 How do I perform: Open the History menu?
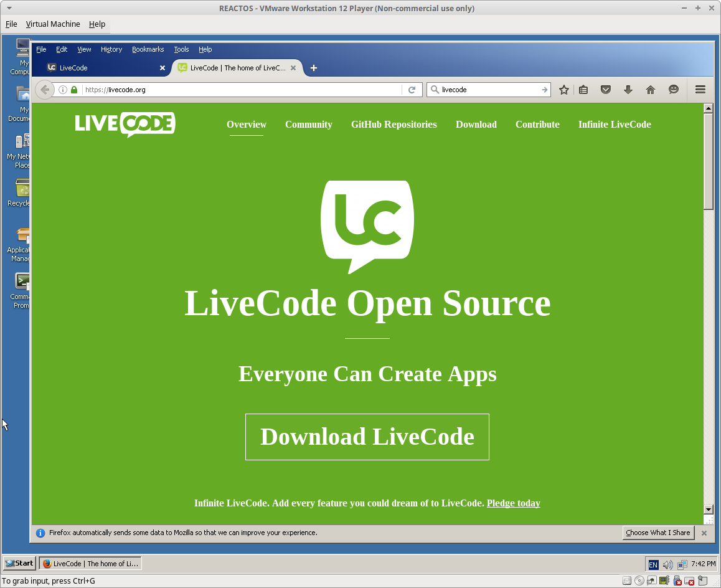[111, 49]
